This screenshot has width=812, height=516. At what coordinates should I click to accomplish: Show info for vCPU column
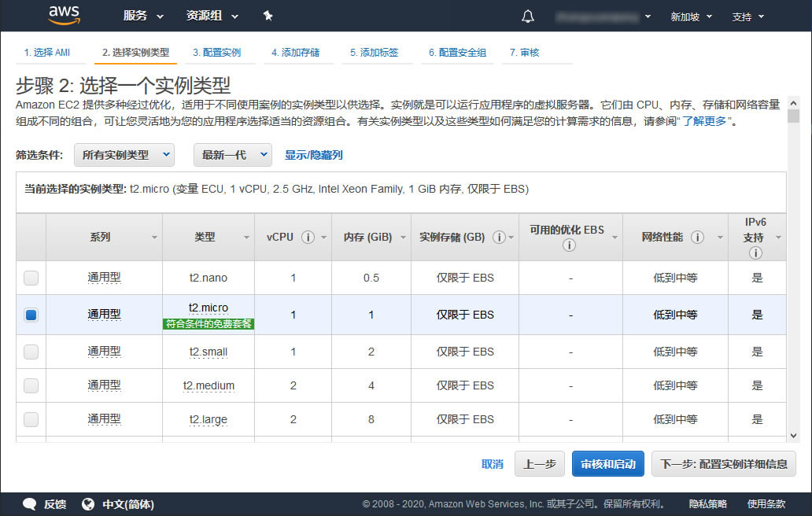point(308,237)
